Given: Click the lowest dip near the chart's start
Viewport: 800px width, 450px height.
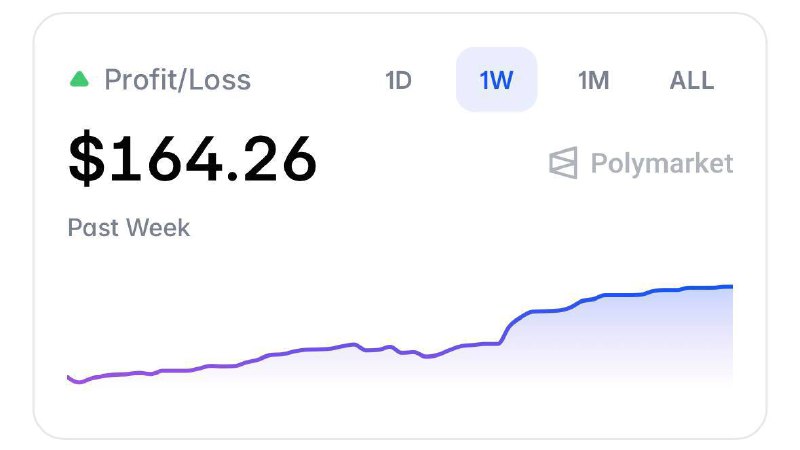Looking at the screenshot, I should pos(79,382).
